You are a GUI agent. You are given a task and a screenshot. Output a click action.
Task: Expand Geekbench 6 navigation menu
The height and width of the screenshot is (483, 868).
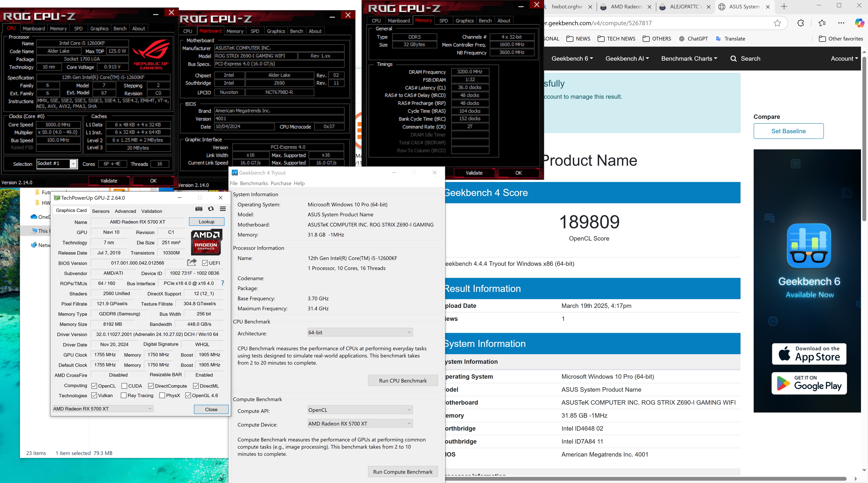572,59
